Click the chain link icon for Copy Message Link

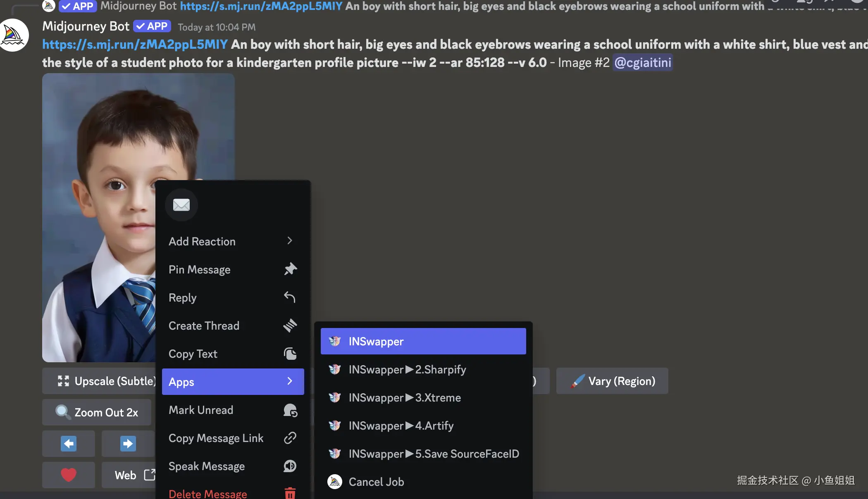pyautogui.click(x=290, y=438)
